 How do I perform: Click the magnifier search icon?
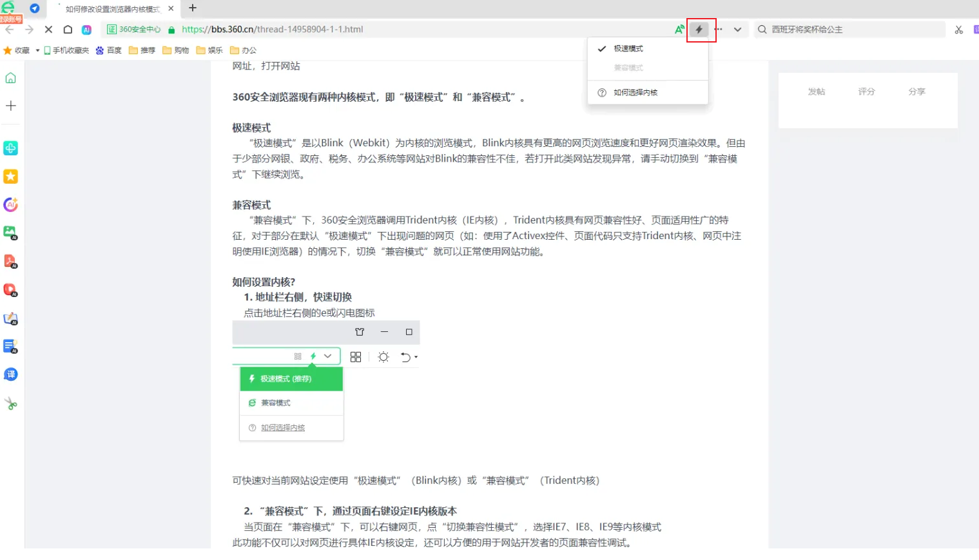762,30
